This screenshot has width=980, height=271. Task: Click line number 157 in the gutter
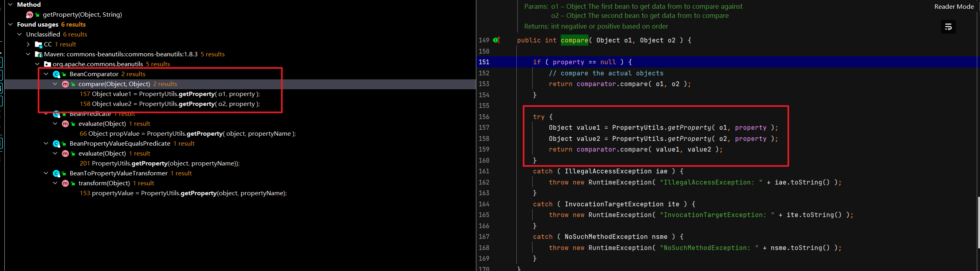tap(484, 127)
